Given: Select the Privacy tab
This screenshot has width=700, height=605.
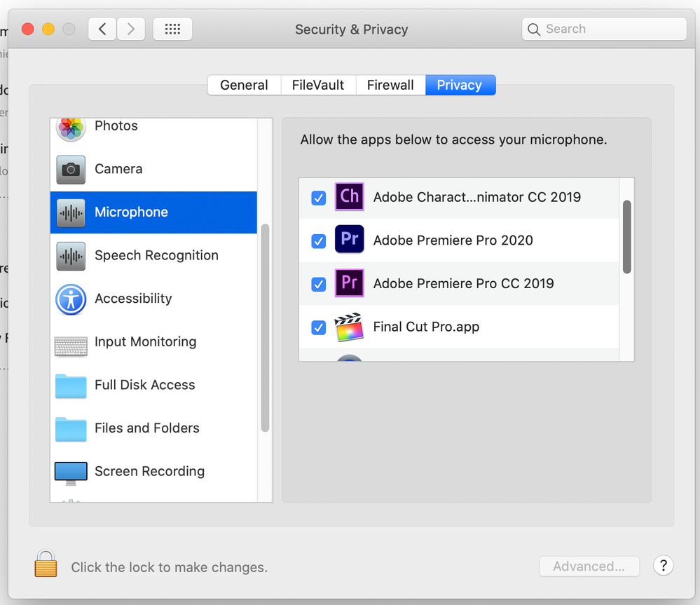Looking at the screenshot, I should click(x=460, y=85).
